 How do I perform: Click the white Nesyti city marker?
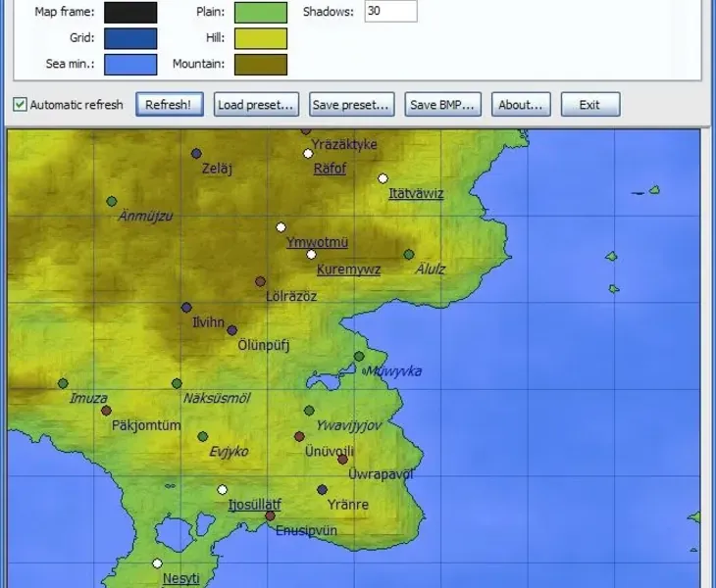(157, 563)
